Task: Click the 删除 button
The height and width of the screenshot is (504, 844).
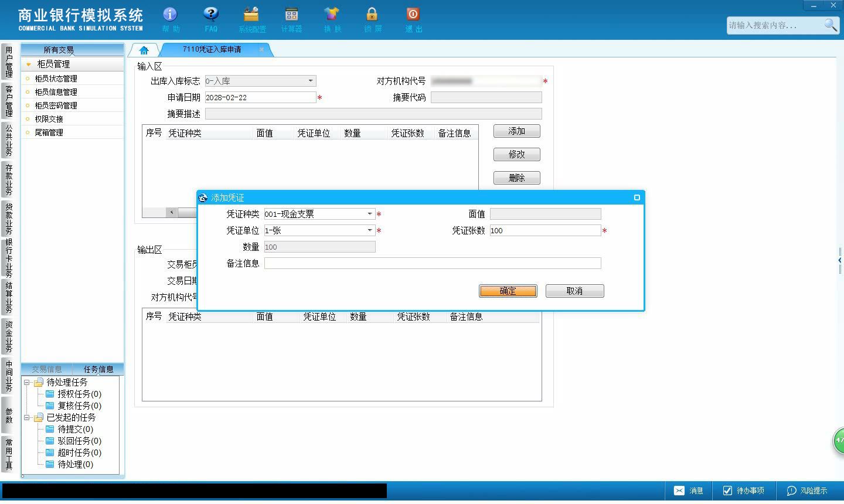Action: pos(516,178)
